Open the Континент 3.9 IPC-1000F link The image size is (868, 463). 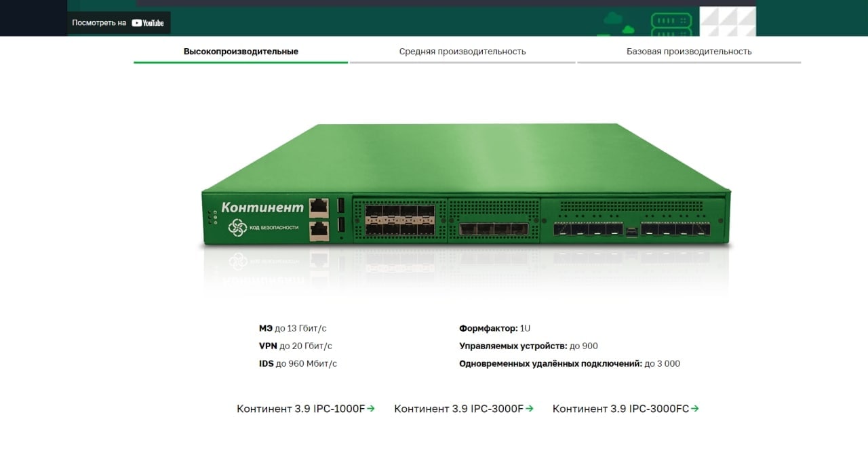coord(306,409)
